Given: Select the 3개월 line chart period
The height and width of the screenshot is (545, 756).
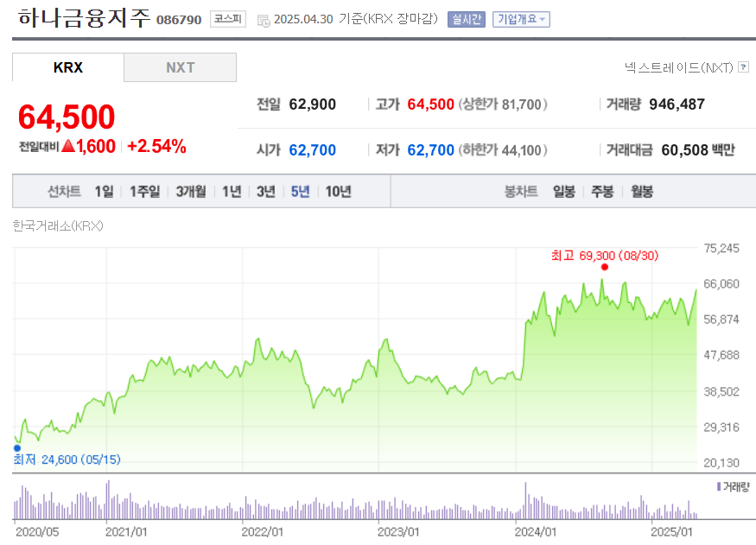Looking at the screenshot, I should [191, 191].
